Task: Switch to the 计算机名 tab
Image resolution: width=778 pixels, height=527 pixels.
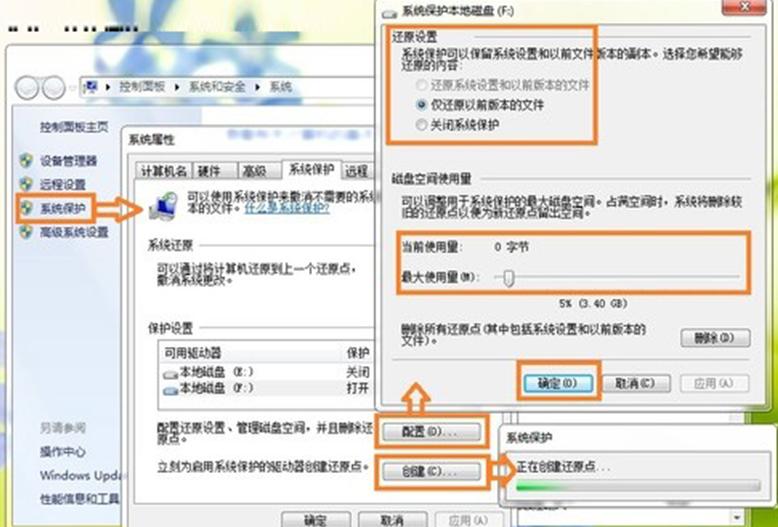Action: 162,171
